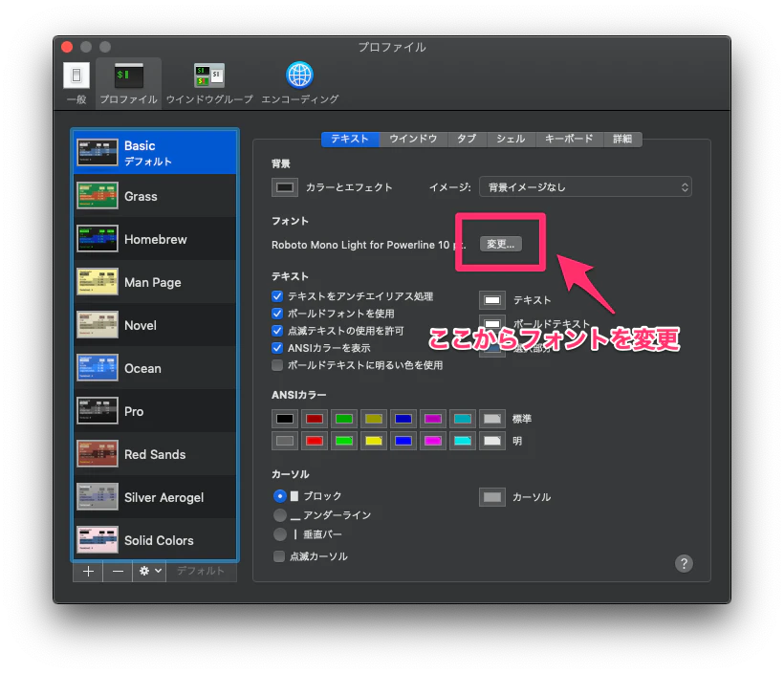The height and width of the screenshot is (674, 784).
Task: Open the standard cyan ANSI swatch
Action: click(x=463, y=419)
